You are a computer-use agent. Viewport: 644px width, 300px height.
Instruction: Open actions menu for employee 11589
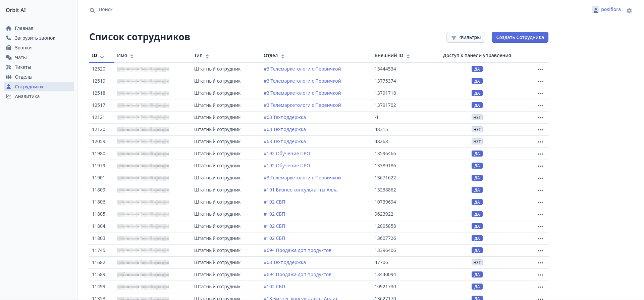tap(540, 275)
